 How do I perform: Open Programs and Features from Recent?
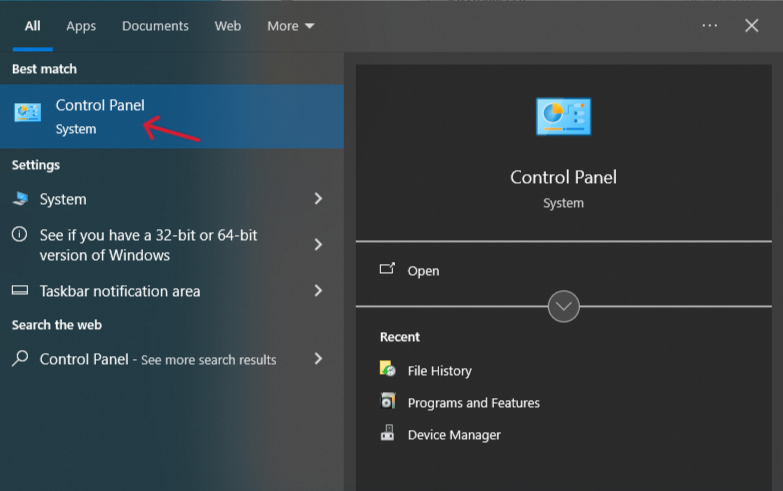coord(473,403)
